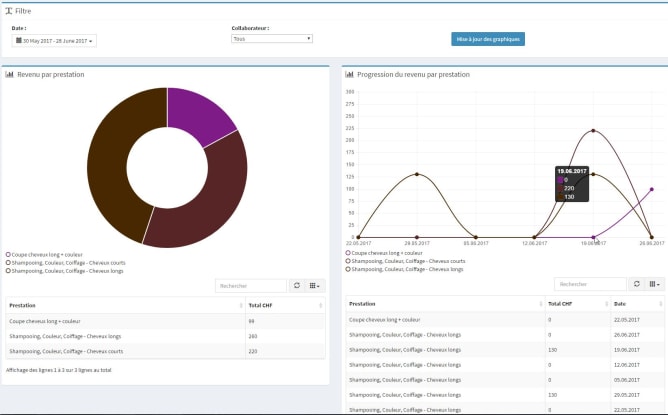Click left table row Cheveux courts
This screenshot has width=668, height=415.
click(165, 351)
